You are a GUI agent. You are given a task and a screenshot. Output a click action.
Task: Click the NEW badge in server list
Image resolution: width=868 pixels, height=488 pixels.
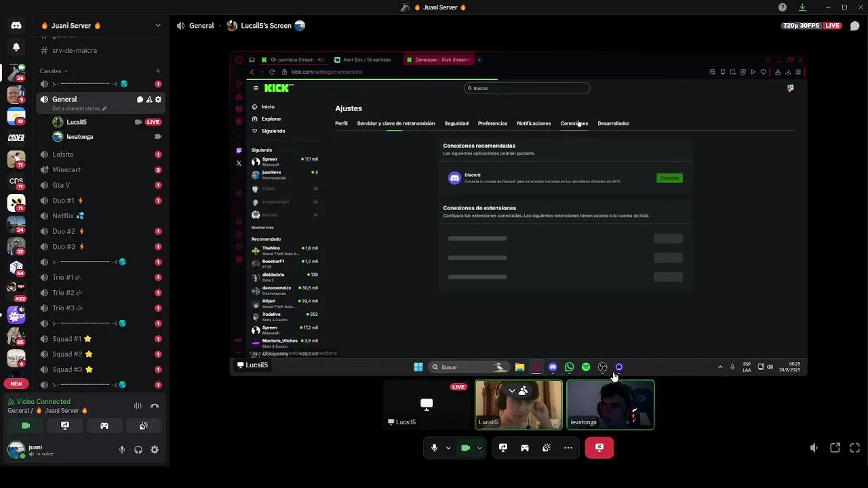pyautogui.click(x=16, y=384)
